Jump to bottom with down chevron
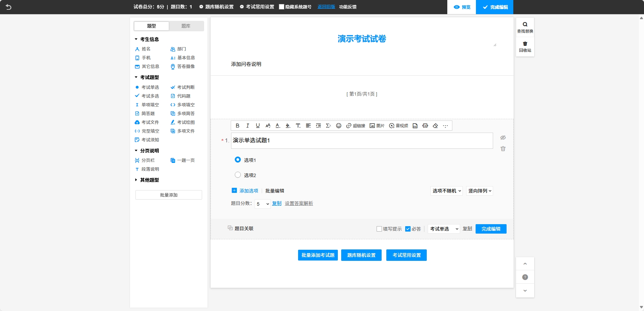The height and width of the screenshot is (311, 644). [x=525, y=290]
